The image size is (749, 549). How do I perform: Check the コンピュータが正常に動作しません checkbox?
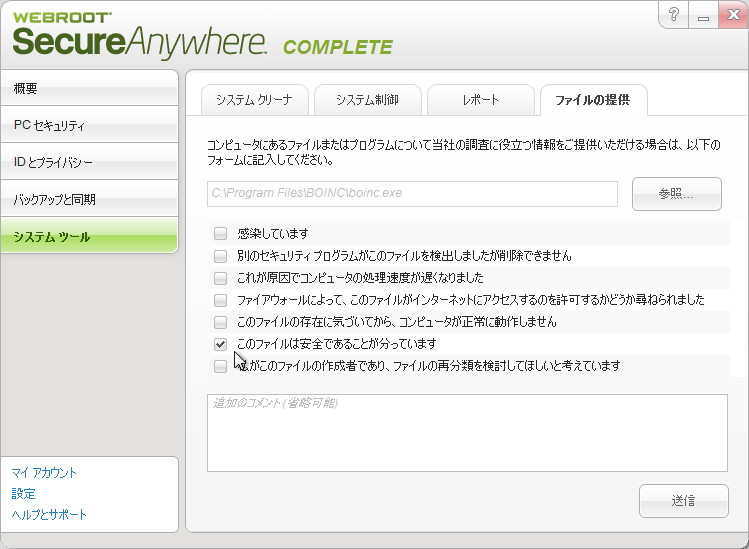(220, 322)
